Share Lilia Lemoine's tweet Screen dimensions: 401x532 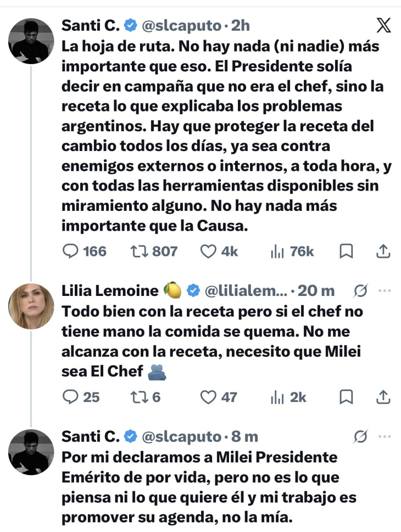click(x=383, y=397)
